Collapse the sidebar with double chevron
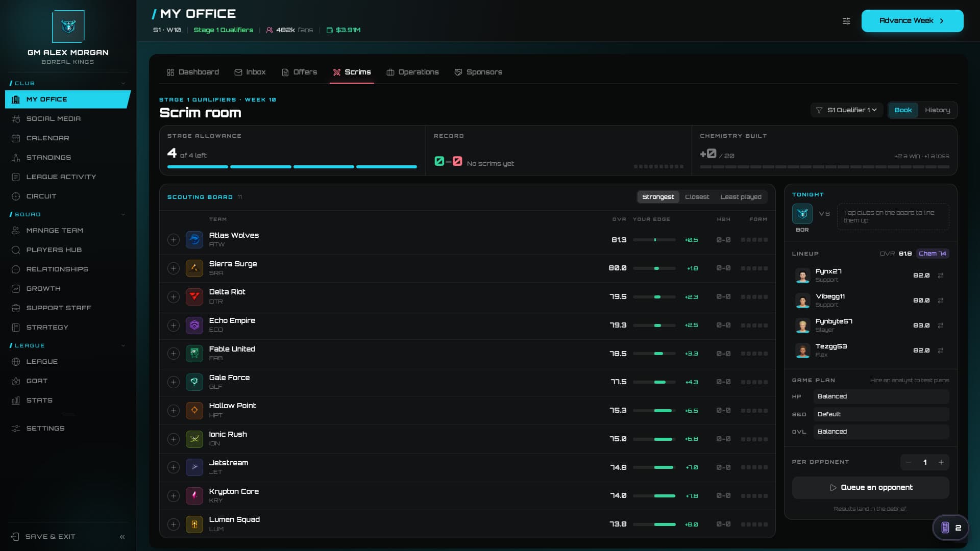This screenshot has height=551, width=980. [x=122, y=537]
